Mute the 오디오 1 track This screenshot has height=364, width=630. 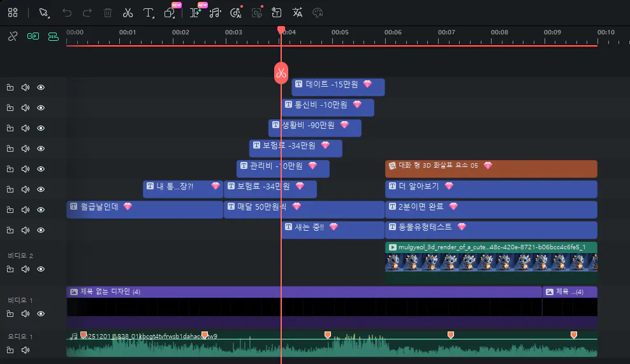pos(26,350)
